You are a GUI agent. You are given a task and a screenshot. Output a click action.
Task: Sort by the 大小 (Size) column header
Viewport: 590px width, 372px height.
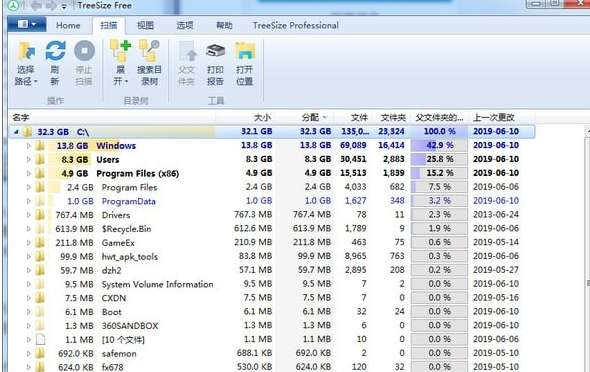(262, 118)
